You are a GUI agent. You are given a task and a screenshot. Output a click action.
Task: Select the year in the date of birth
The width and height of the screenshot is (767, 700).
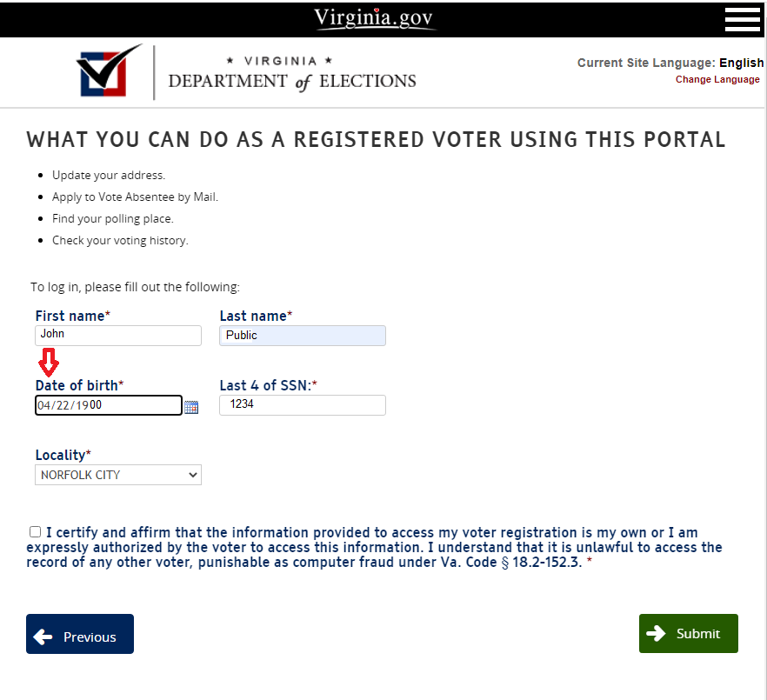(88, 405)
